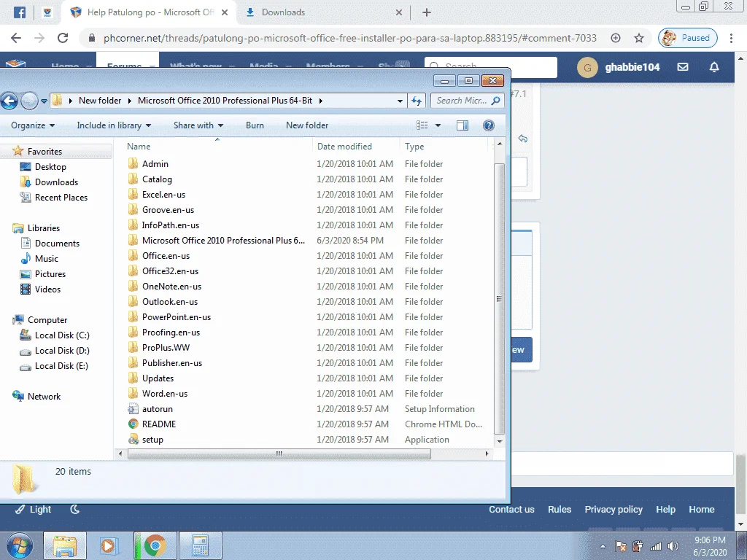Select Microsoft Office 2010 Professional Plus subfolder

(223, 241)
